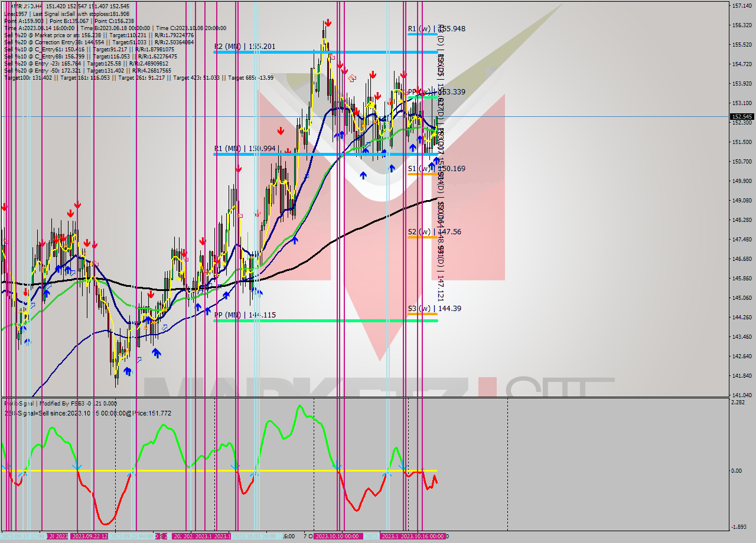Select the R1 (w) | 155.948 weekly level label

pos(436,28)
